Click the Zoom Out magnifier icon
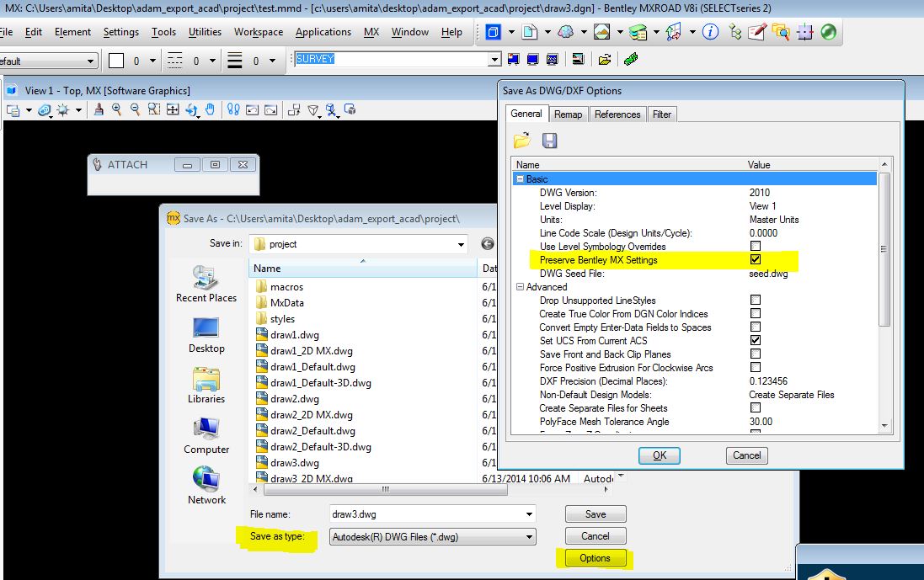The width and height of the screenshot is (924, 580). tap(135, 109)
